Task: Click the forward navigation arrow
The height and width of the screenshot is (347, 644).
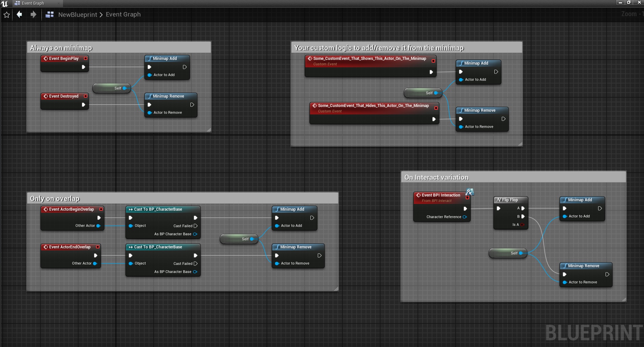Action: 33,14
